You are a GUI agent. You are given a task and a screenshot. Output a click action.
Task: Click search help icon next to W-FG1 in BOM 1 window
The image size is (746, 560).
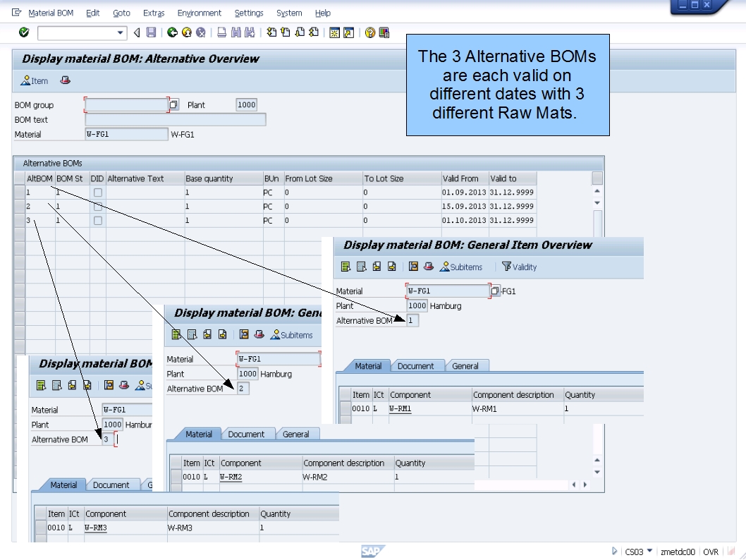pyautogui.click(x=495, y=291)
